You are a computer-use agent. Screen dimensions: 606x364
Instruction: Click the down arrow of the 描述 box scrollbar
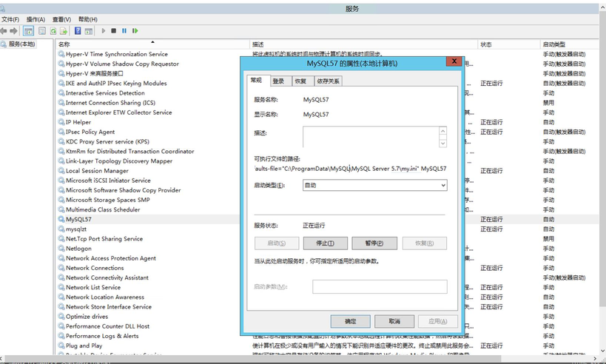coord(443,144)
